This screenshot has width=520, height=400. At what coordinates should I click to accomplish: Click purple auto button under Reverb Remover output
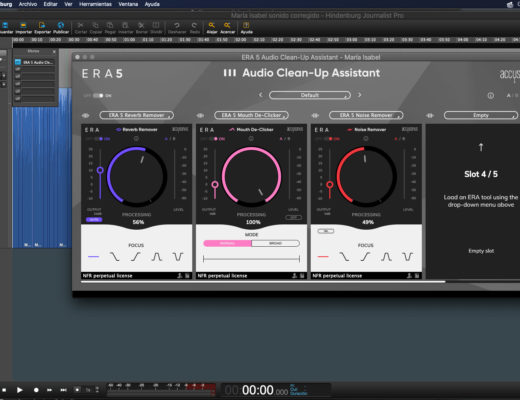[94, 220]
